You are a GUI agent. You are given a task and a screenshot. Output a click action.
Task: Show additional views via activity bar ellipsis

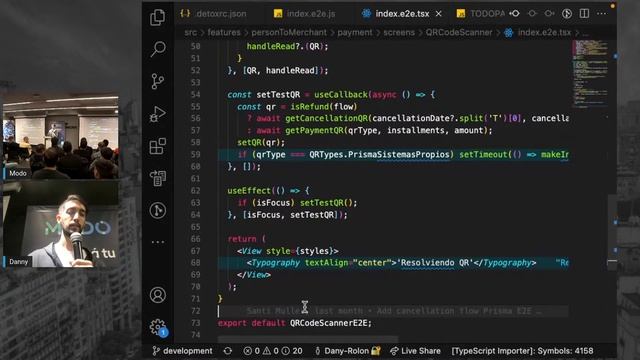point(158,242)
